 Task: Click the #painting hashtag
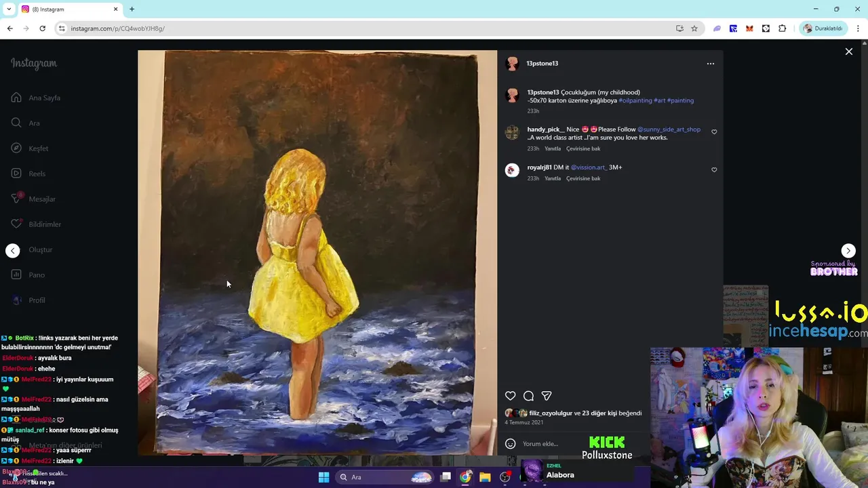680,100
